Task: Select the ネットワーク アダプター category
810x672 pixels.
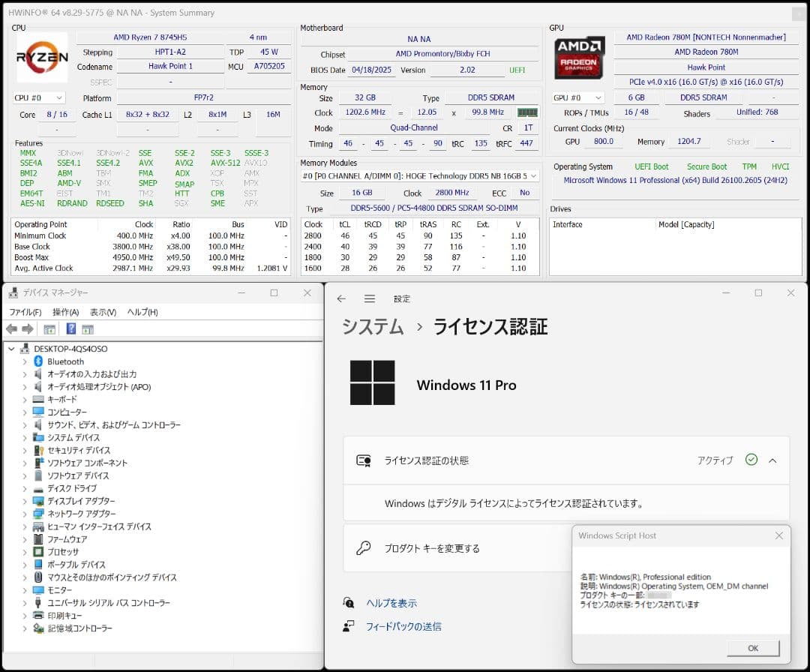Action: [x=82, y=514]
